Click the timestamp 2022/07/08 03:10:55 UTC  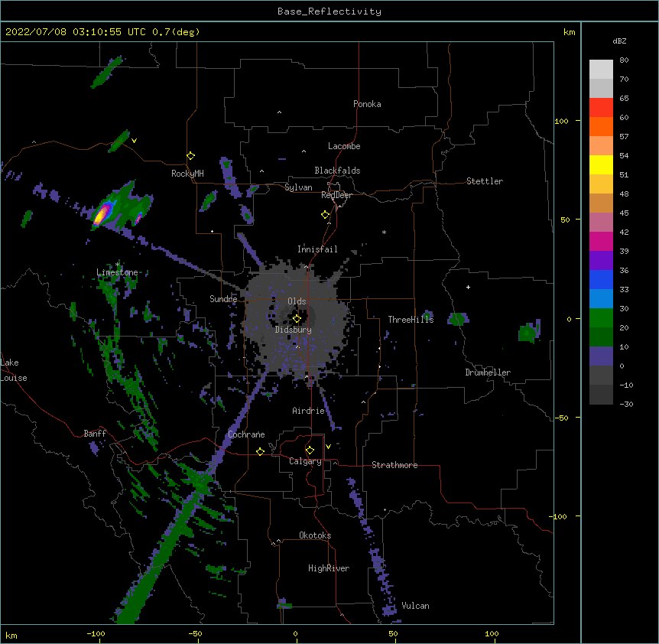coord(76,32)
